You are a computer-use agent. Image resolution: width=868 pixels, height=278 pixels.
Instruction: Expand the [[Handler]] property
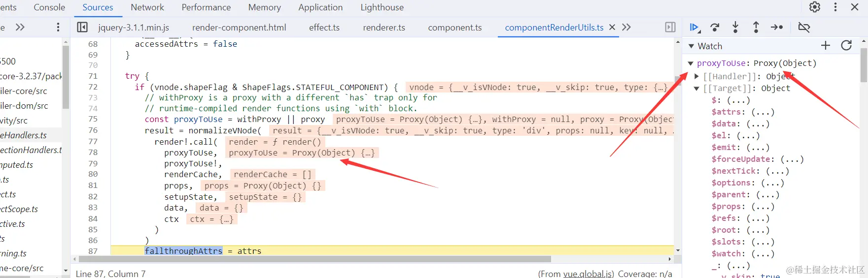coord(696,76)
